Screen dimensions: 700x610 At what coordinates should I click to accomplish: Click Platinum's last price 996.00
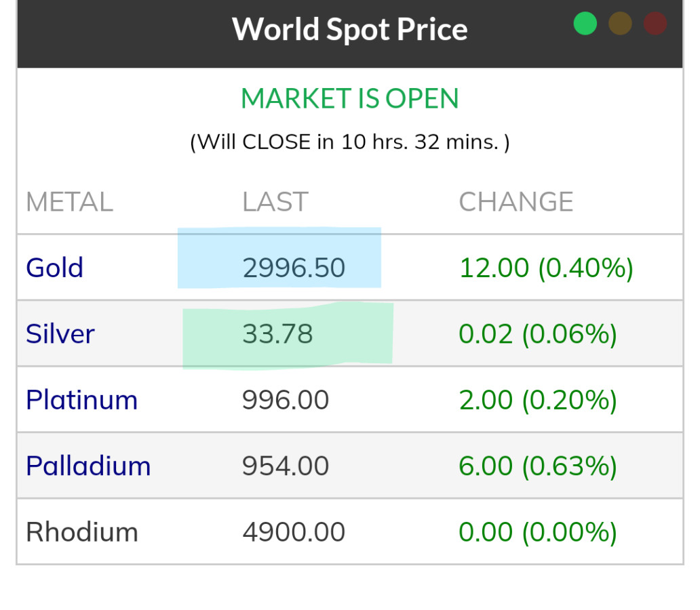click(x=286, y=400)
